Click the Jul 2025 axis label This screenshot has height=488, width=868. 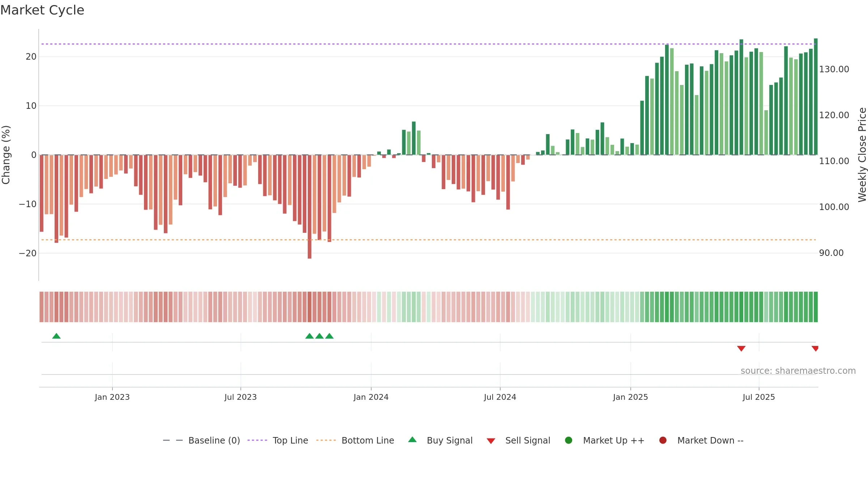(x=759, y=397)
